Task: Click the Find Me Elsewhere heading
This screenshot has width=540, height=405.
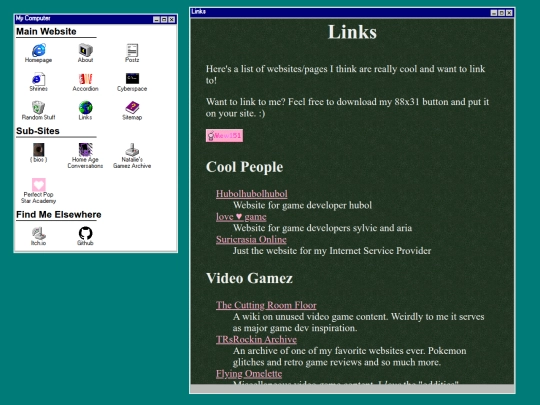Action: click(59, 215)
